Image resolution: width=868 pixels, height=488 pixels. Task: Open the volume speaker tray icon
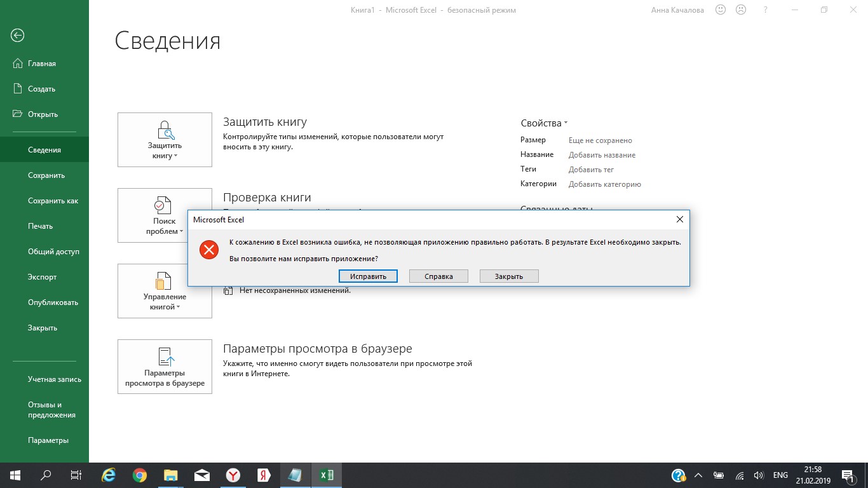(759, 475)
